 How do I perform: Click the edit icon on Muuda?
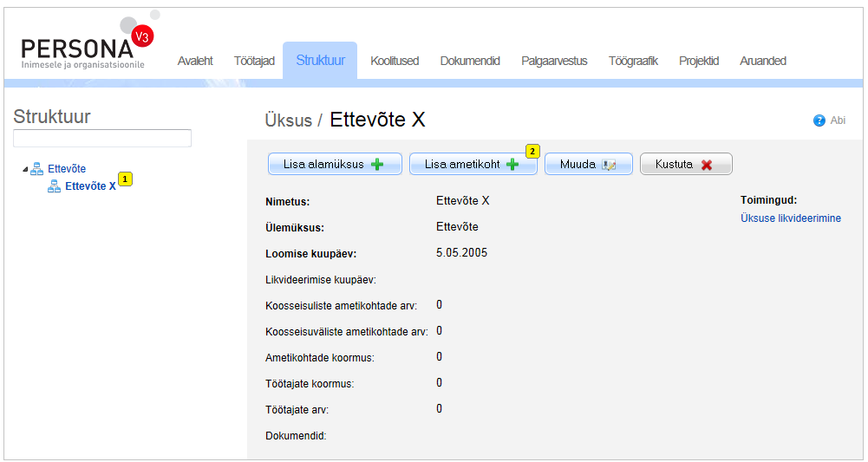[609, 165]
